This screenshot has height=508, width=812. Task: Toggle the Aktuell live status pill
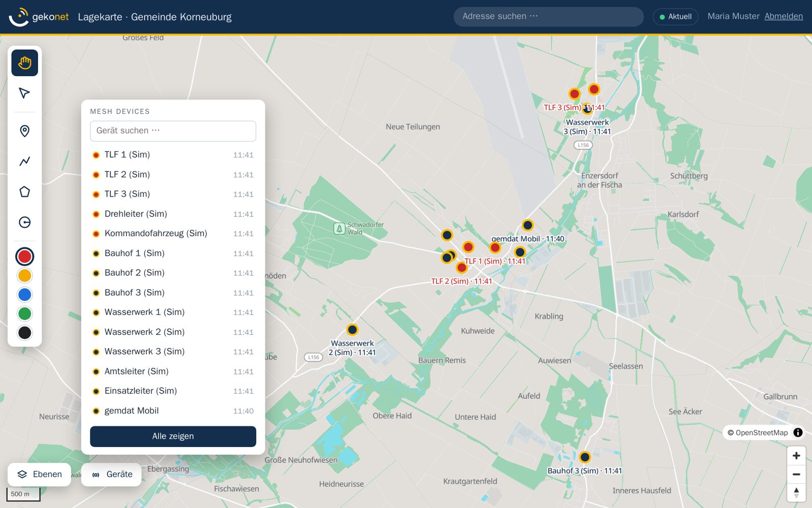[675, 17]
